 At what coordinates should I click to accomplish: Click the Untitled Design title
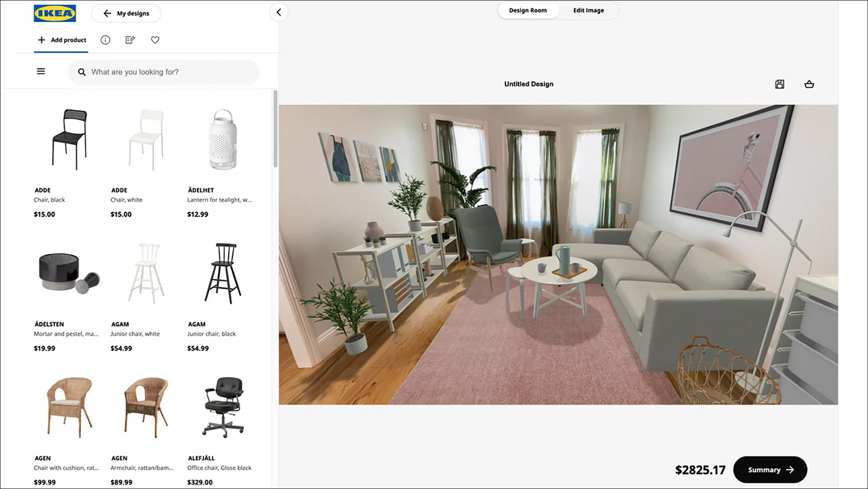pyautogui.click(x=528, y=84)
